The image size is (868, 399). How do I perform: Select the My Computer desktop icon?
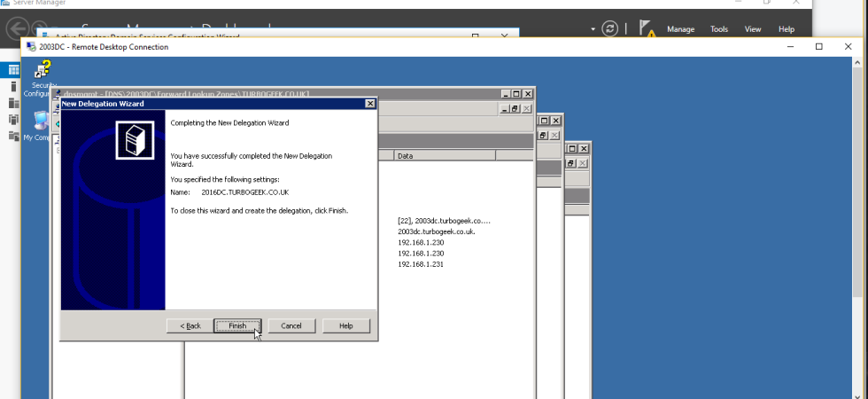pos(39,126)
